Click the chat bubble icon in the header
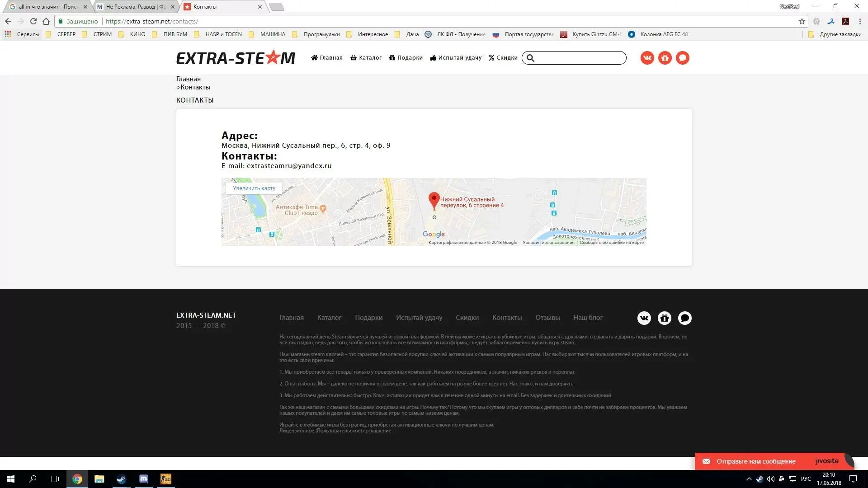This screenshot has height=488, width=868. click(x=682, y=58)
